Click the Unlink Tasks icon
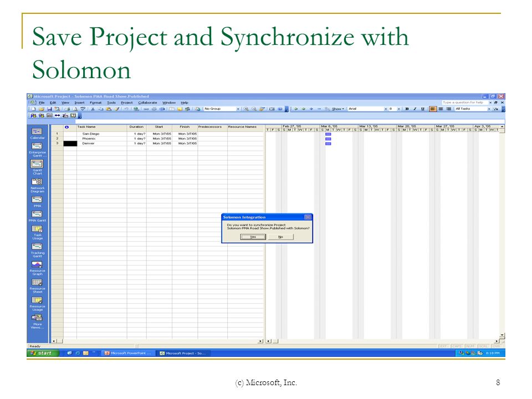 point(155,109)
